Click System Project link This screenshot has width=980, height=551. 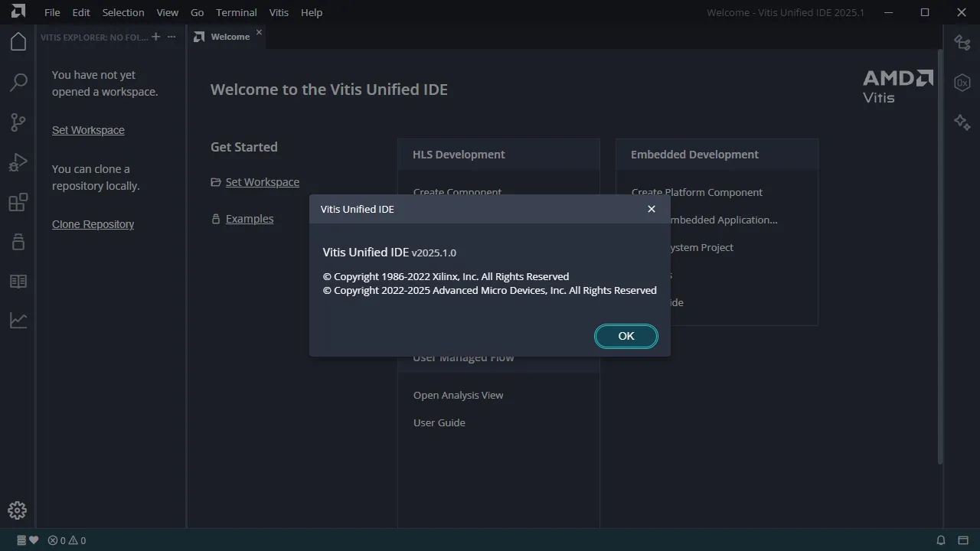point(701,247)
